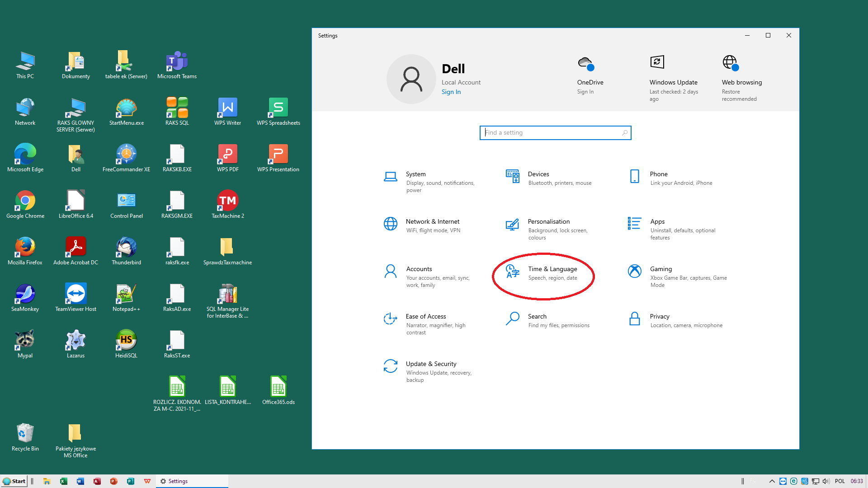Click the Find a setting search box
868x488 pixels.
coord(555,133)
